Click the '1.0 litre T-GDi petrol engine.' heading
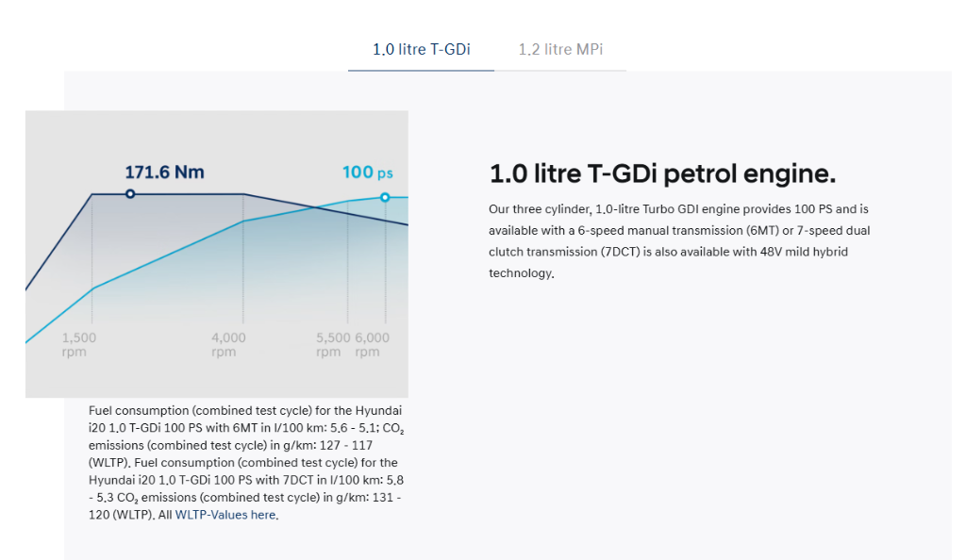Viewport: 966px width, 560px height. click(662, 173)
